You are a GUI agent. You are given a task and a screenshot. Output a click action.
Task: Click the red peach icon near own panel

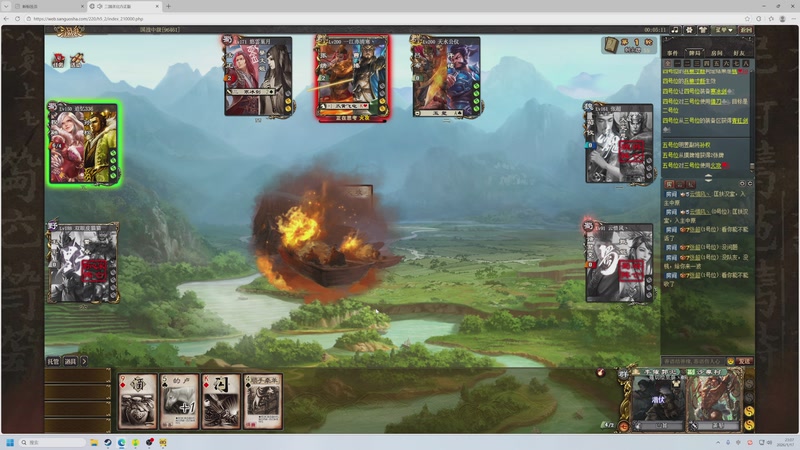click(x=601, y=373)
